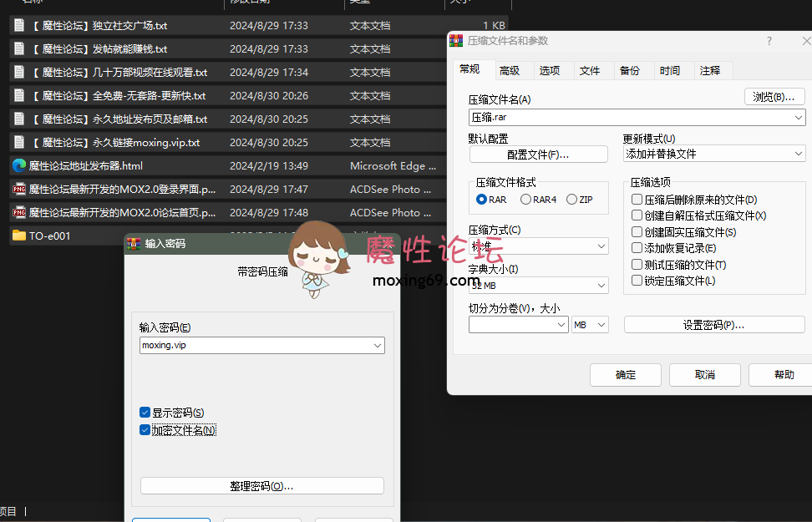Pick the text icon of 全免费-无套路-更新快.txt

(19, 95)
